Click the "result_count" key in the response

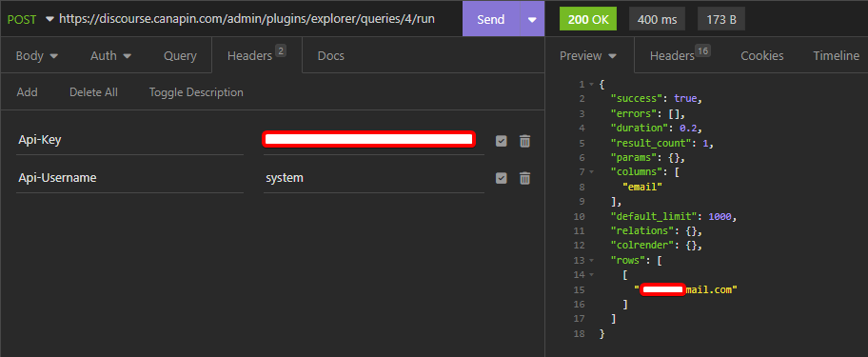pyautogui.click(x=651, y=143)
